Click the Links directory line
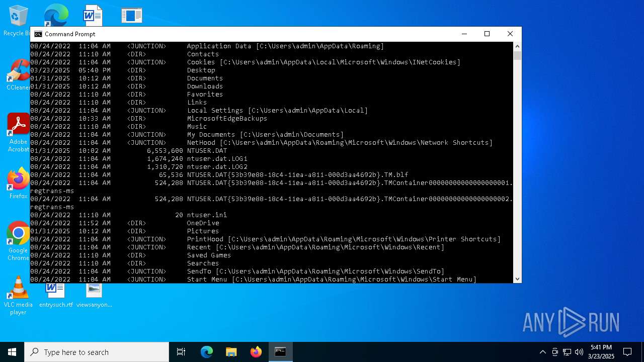 pos(119,102)
